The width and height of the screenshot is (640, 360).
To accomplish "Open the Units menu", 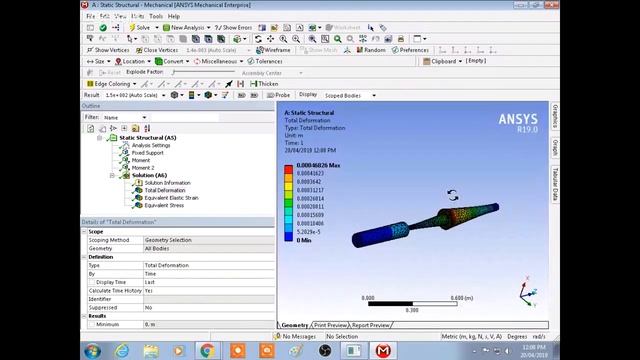I will tap(138, 16).
